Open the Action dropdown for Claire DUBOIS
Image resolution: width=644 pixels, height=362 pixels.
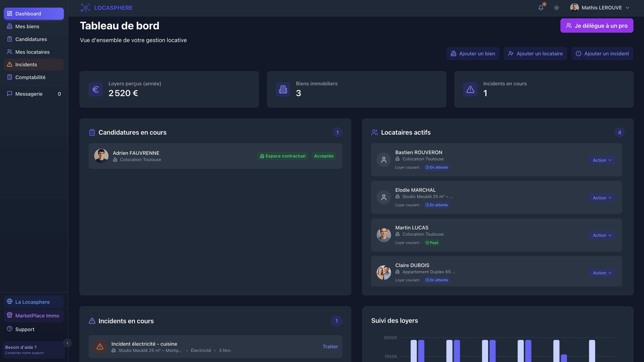pos(602,273)
